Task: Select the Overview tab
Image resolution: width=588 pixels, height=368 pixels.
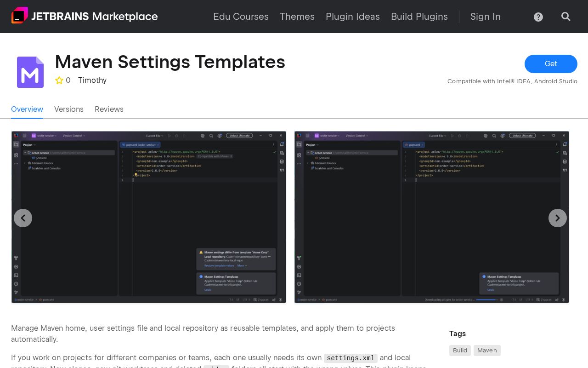Action: coord(27,109)
